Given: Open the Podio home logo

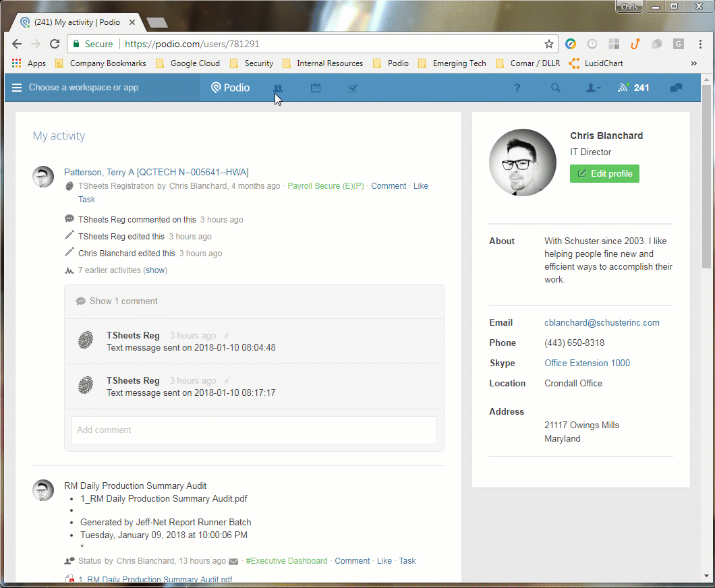Looking at the screenshot, I should tap(230, 88).
